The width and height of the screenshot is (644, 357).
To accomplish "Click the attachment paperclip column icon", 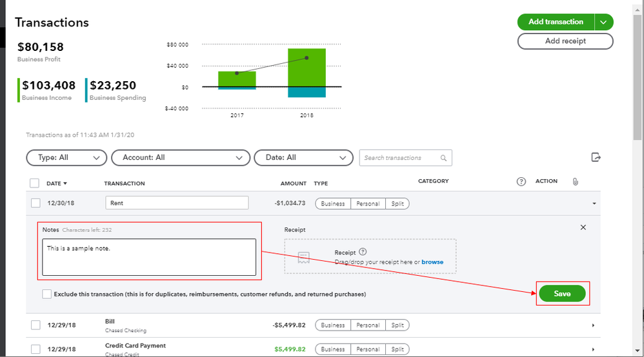I will (576, 181).
